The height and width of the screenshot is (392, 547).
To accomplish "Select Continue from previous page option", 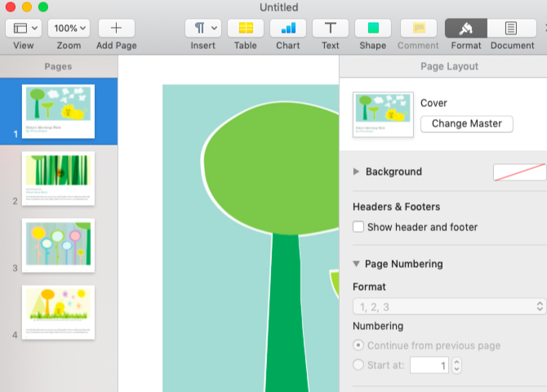I will [x=358, y=345].
